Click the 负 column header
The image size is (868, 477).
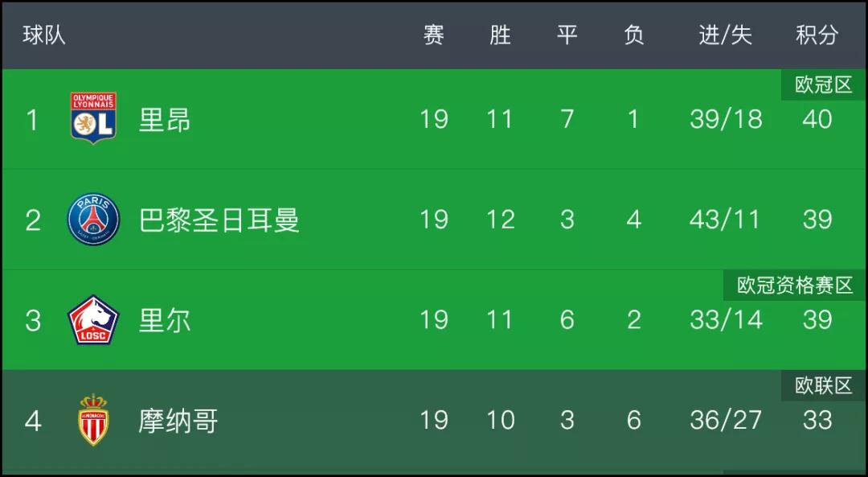(x=634, y=35)
